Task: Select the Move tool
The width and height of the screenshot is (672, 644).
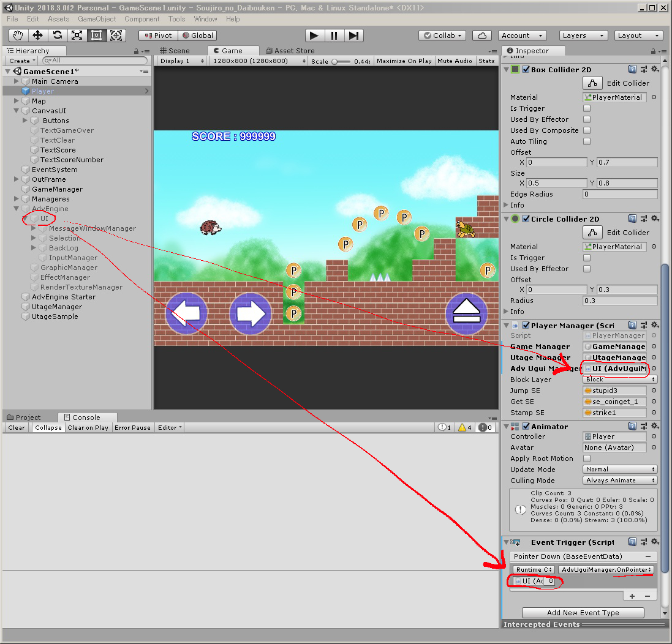Action: coord(37,36)
